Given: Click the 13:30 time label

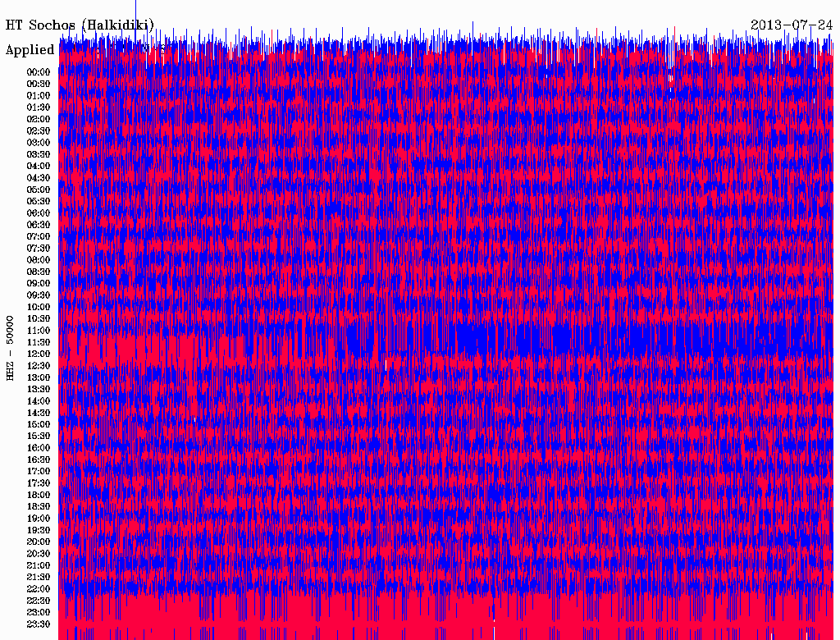Looking at the screenshot, I should pos(39,389).
